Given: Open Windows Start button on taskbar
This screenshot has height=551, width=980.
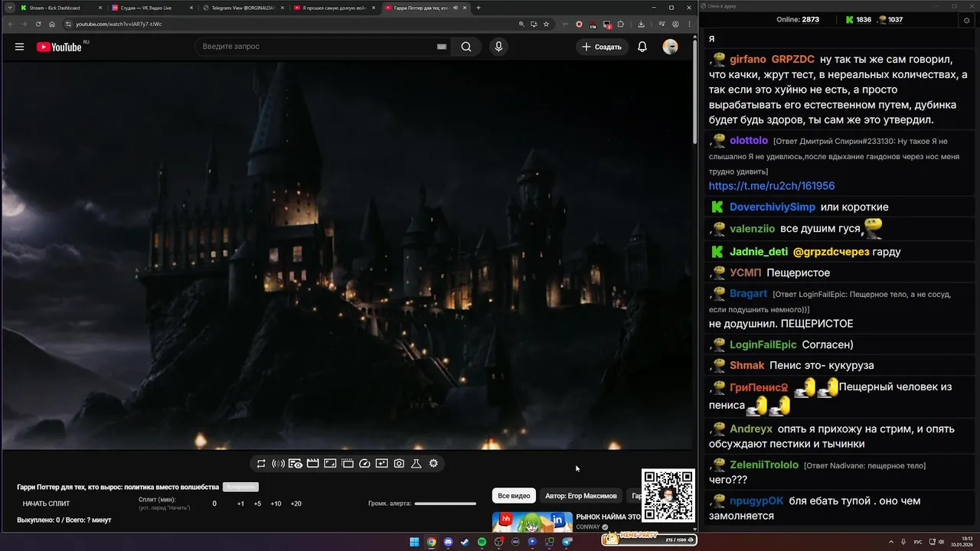Looking at the screenshot, I should click(x=414, y=542).
